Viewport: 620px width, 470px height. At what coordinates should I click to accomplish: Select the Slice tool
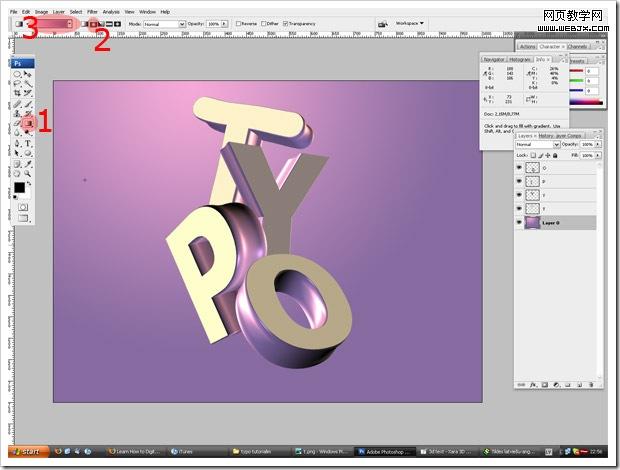pos(28,93)
